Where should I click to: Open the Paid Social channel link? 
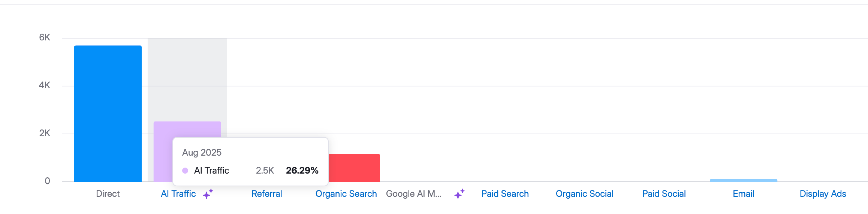[664, 194]
